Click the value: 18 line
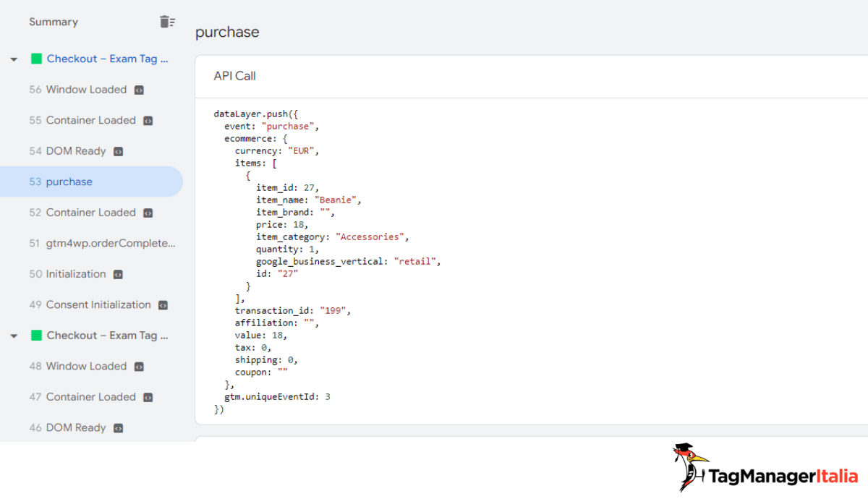Image resolution: width=868 pixels, height=499 pixels. 261,335
